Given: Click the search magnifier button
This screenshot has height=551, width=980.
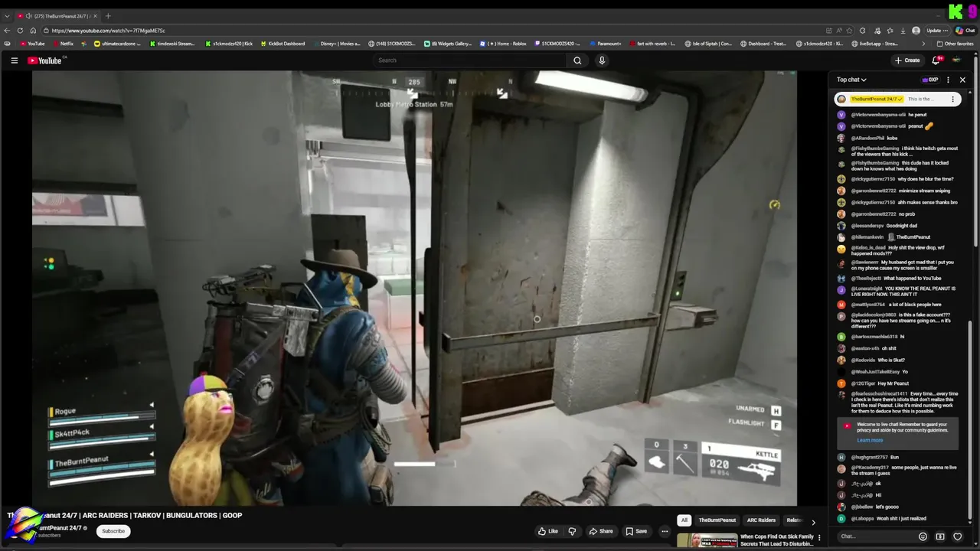Looking at the screenshot, I should [x=577, y=60].
